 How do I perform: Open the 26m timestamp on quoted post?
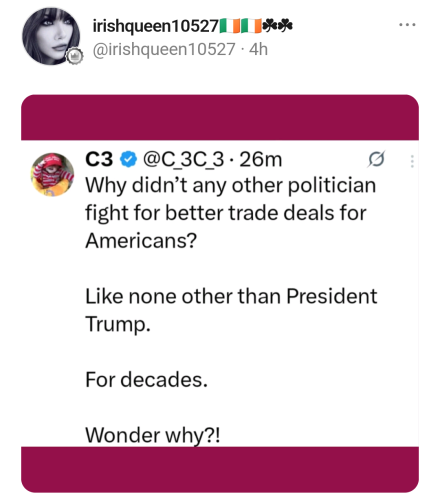pos(261,159)
